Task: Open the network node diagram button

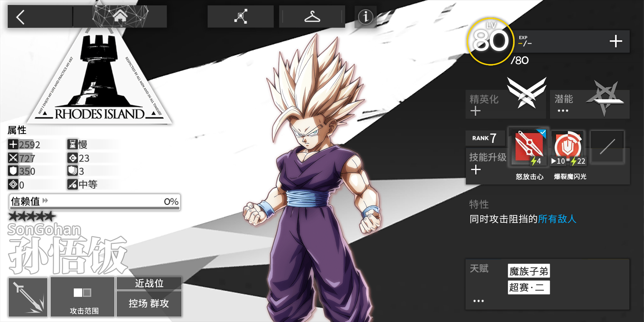Action: coord(240,16)
